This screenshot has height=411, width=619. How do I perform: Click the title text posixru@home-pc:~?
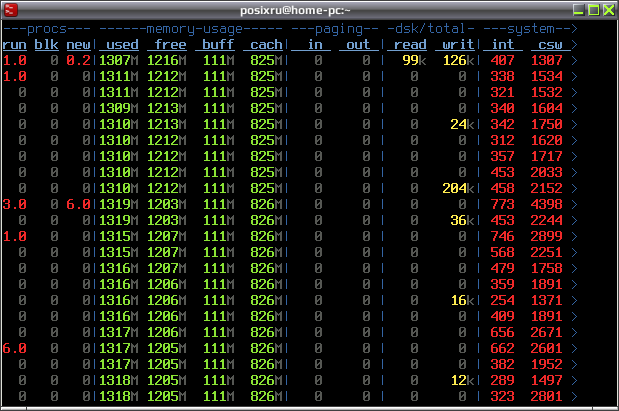[295, 10]
